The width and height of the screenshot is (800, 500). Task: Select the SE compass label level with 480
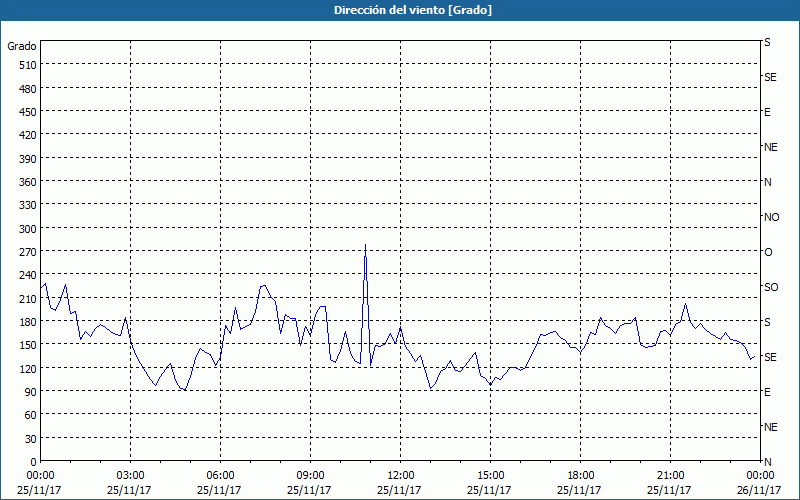(770, 78)
